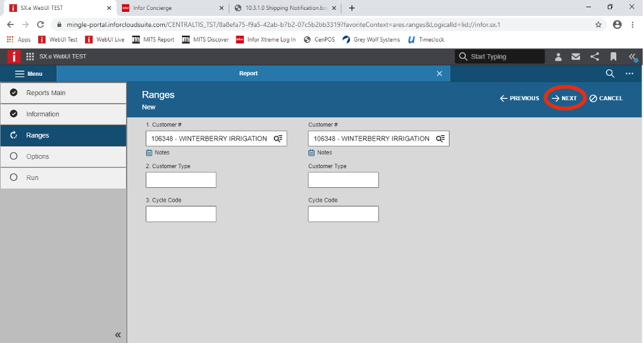Open Notes under second Customer #

[320, 153]
